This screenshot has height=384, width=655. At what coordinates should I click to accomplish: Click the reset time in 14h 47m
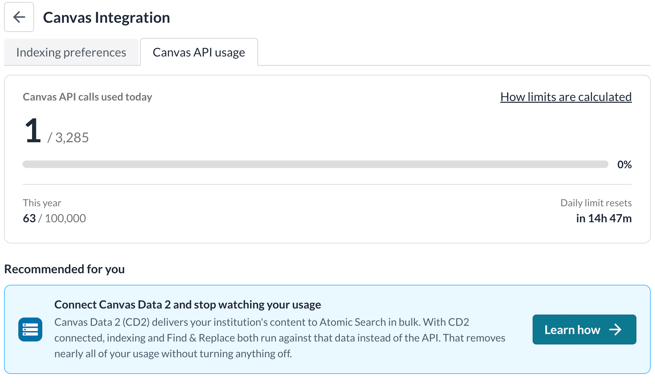tap(604, 219)
